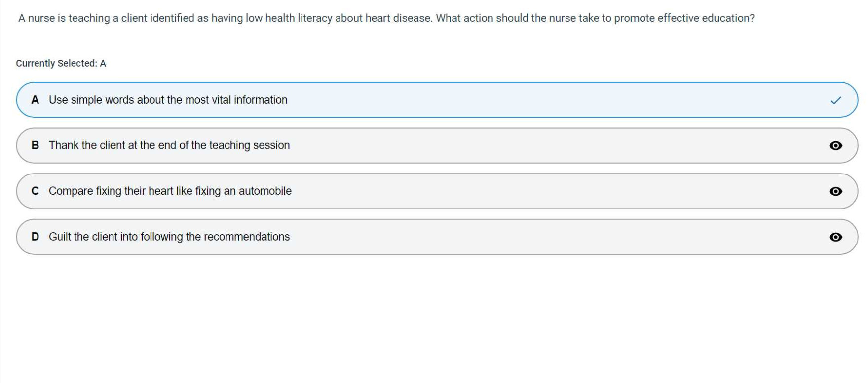Viewport: 868px width, 383px height.
Task: Click blank middle space of answer B row
Action: click(x=543, y=145)
